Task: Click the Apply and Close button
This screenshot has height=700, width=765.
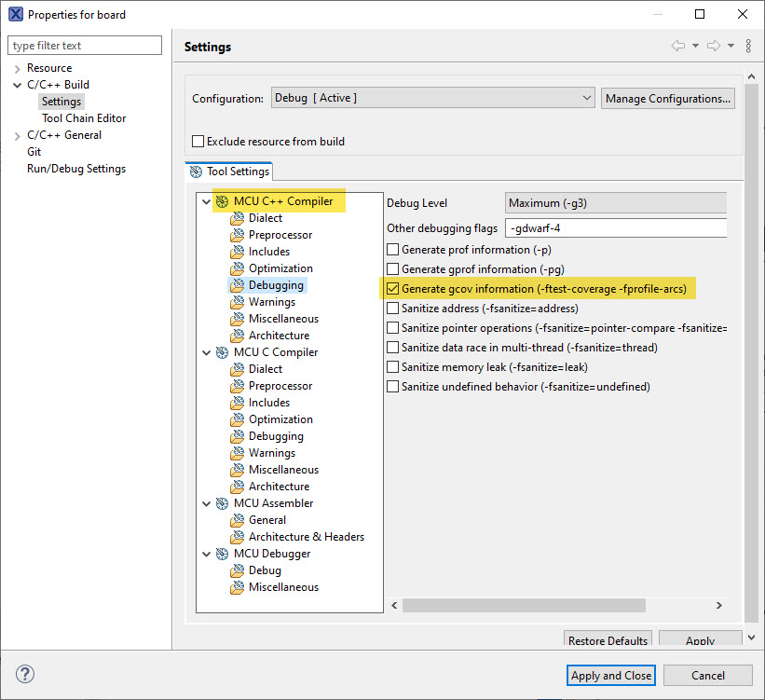Action: pyautogui.click(x=611, y=676)
